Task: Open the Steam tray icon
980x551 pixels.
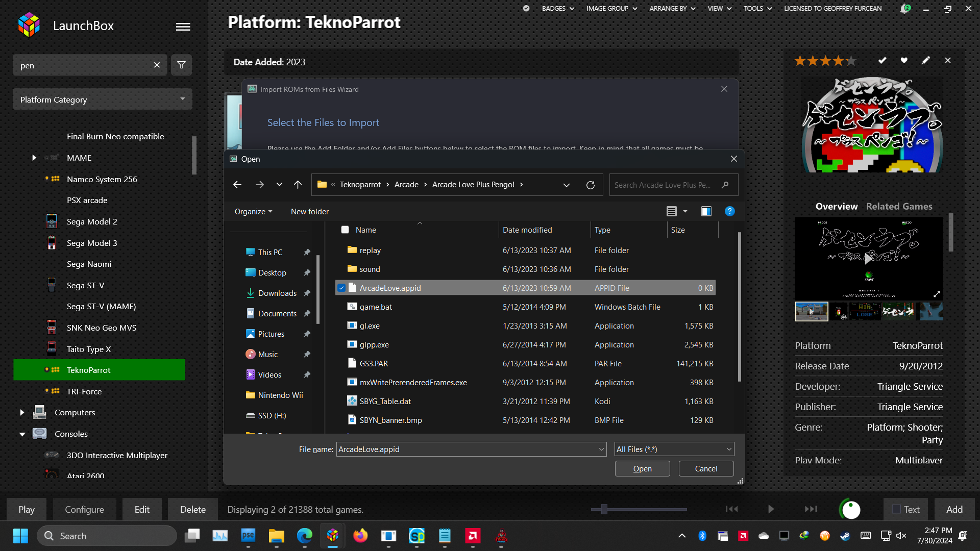Action: pyautogui.click(x=845, y=536)
